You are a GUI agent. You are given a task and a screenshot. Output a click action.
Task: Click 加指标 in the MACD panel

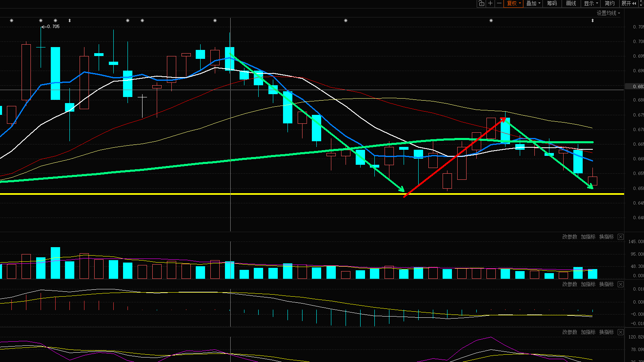tap(588, 284)
